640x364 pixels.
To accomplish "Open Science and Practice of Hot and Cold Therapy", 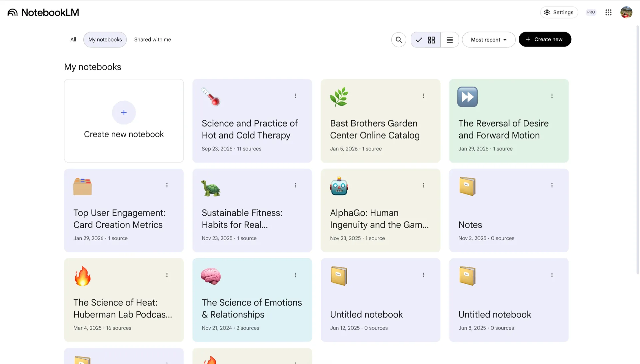I will pos(250,129).
